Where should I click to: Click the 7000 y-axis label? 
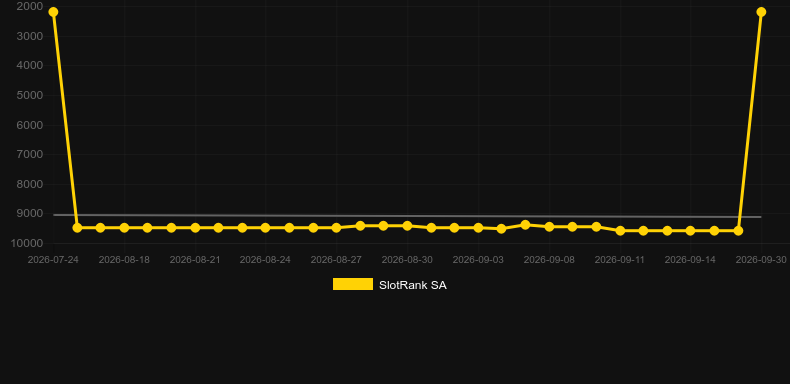point(30,154)
